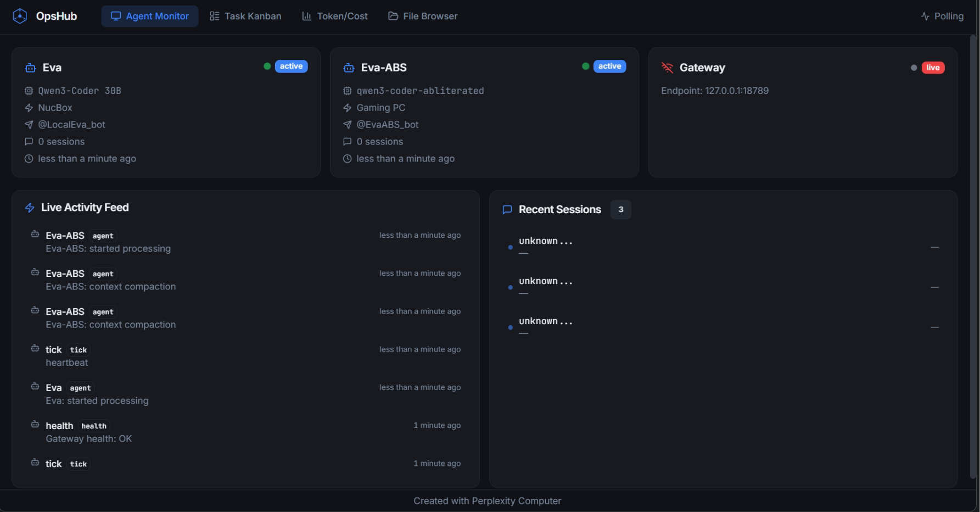Image resolution: width=980 pixels, height=512 pixels.
Task: Click the Live Activity Feed lightning icon
Action: (x=30, y=208)
